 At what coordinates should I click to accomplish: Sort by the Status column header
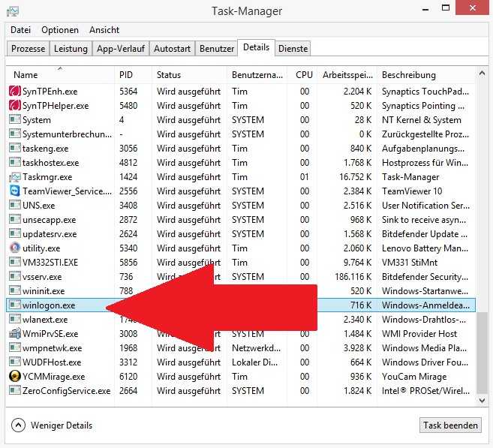point(189,75)
